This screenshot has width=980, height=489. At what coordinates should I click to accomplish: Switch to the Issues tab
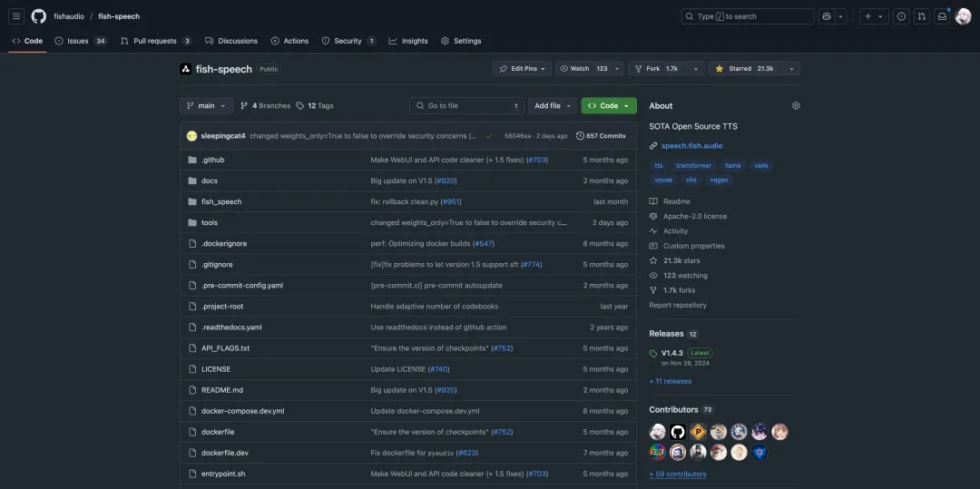(x=80, y=41)
